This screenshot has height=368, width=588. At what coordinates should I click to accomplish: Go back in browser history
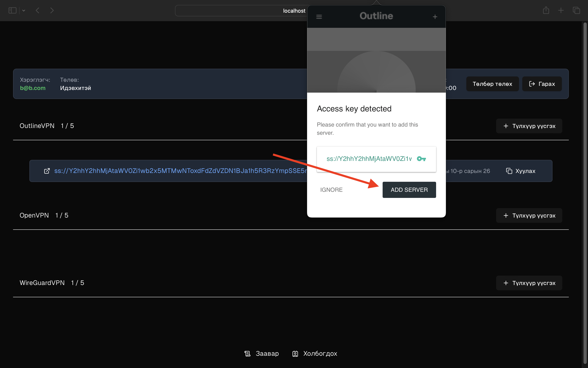pyautogui.click(x=37, y=10)
